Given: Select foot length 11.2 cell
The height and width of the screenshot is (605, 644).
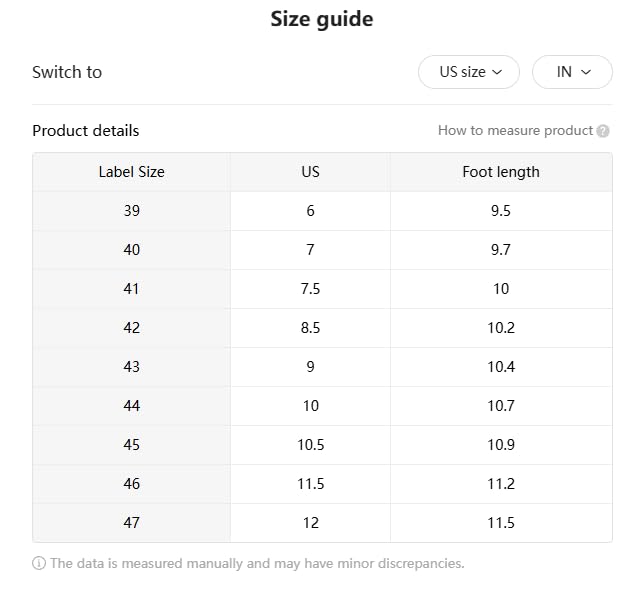Looking at the screenshot, I should pyautogui.click(x=500, y=484).
